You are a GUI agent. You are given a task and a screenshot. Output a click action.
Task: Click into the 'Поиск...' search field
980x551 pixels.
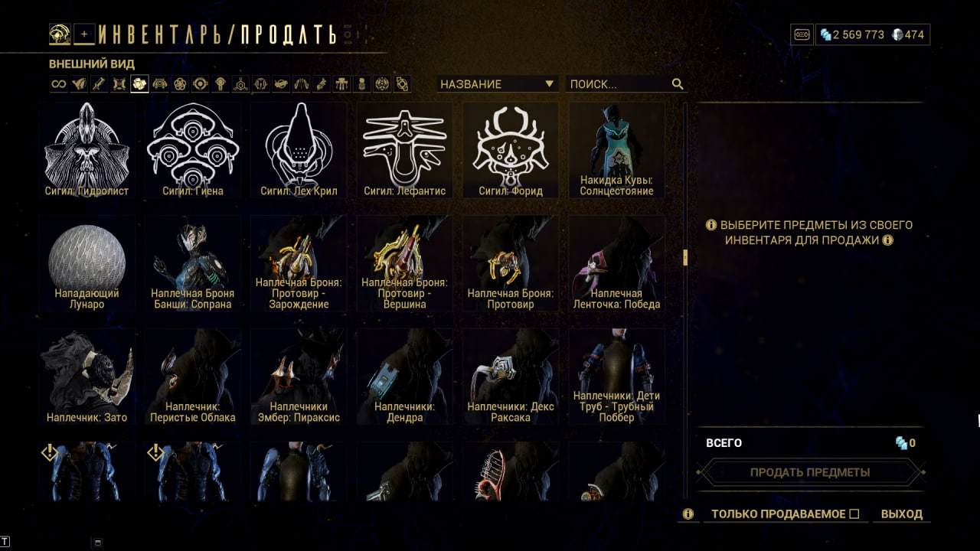[619, 84]
